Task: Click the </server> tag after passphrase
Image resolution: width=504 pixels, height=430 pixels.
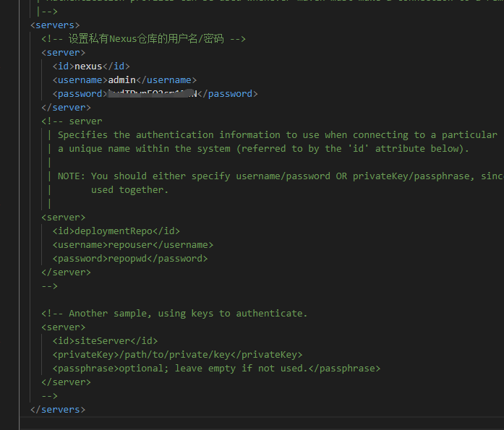Action: point(66,382)
